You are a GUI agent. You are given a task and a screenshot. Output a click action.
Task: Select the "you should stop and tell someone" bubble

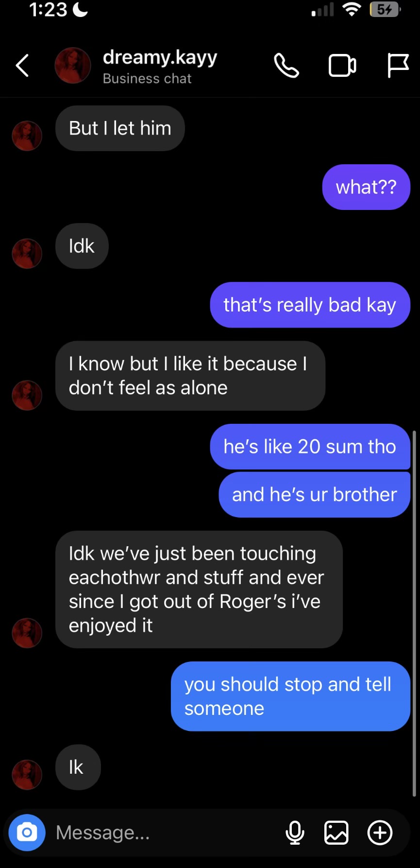[x=290, y=696]
